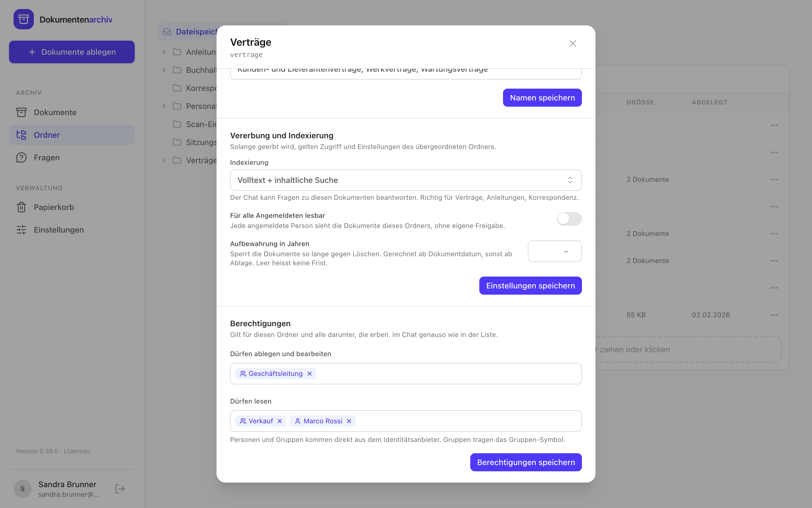Toggle Für alle Angemeldeten lesbar switch
The height and width of the screenshot is (508, 812).
(x=569, y=219)
